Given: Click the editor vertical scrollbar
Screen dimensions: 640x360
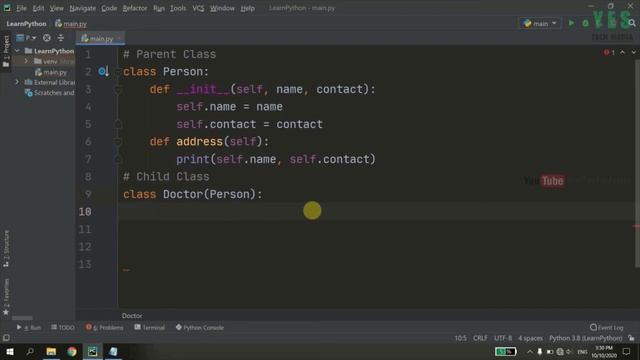Looking at the screenshot, I should pos(637,163).
